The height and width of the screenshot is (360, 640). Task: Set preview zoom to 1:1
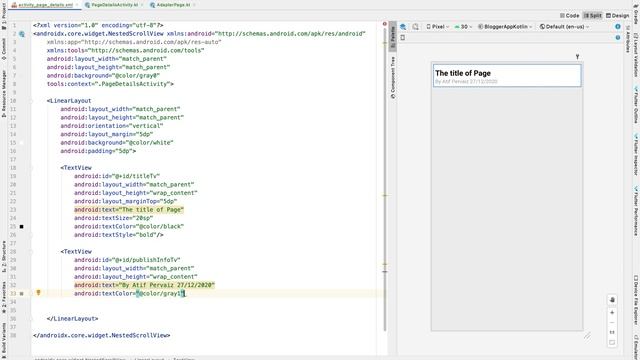point(612,332)
